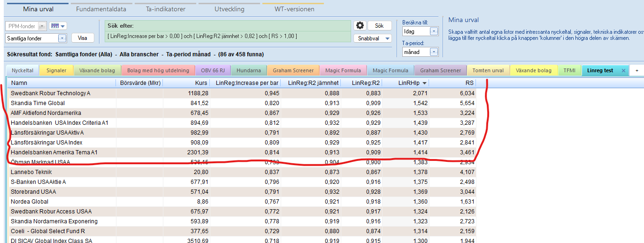Select Coeli - Global Select Fund R
Viewport: 644px width, 243px height.
coord(242,231)
